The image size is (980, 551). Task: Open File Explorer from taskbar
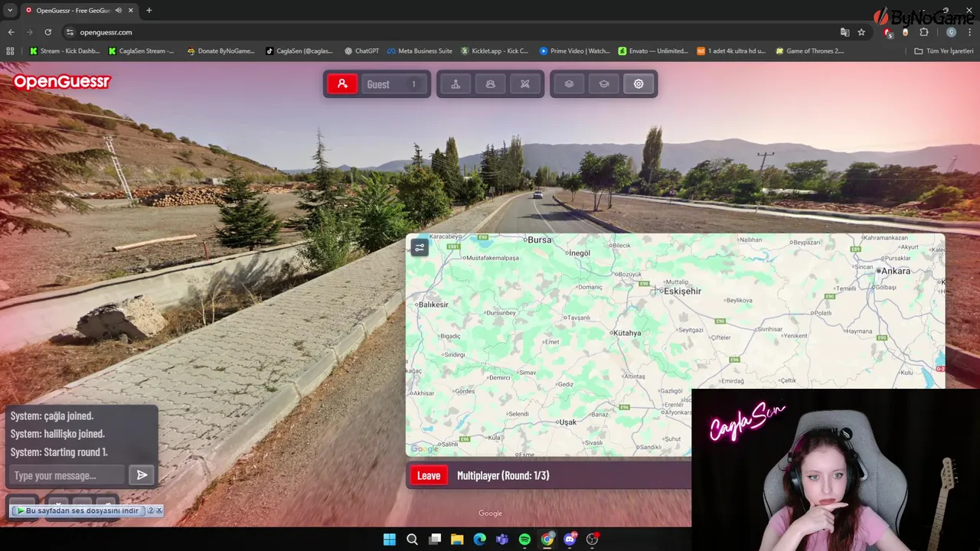(x=457, y=540)
